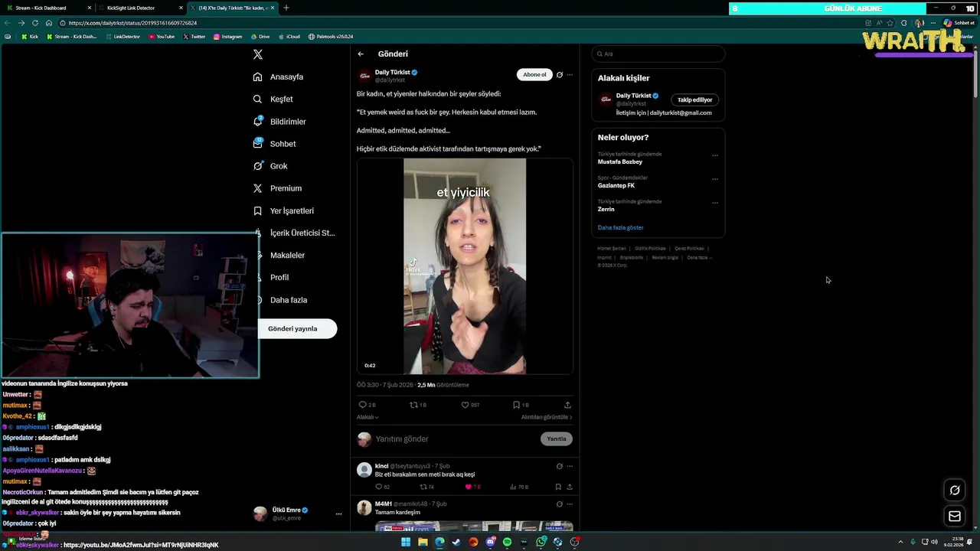Click Daha fazla göster link
This screenshot has width=980, height=551.
click(x=621, y=227)
